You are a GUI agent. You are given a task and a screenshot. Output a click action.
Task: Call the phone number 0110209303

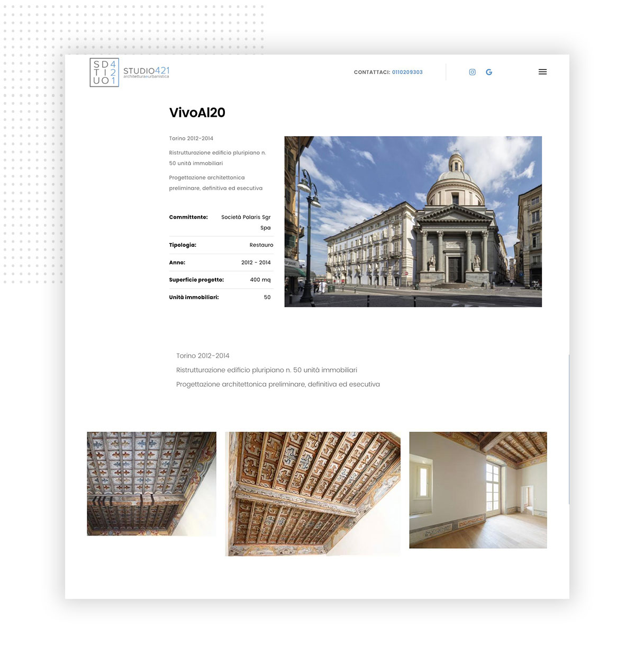(407, 72)
